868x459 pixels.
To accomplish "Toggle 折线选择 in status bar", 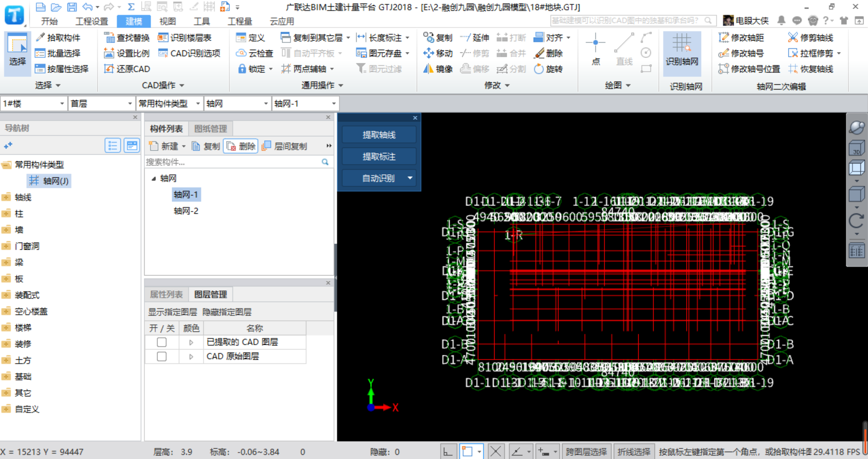I will [x=634, y=451].
